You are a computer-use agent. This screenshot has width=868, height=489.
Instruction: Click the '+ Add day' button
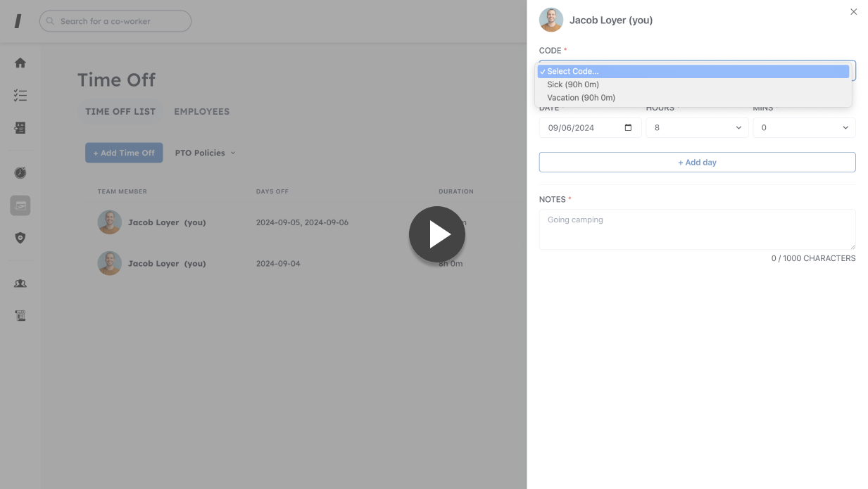697,163
